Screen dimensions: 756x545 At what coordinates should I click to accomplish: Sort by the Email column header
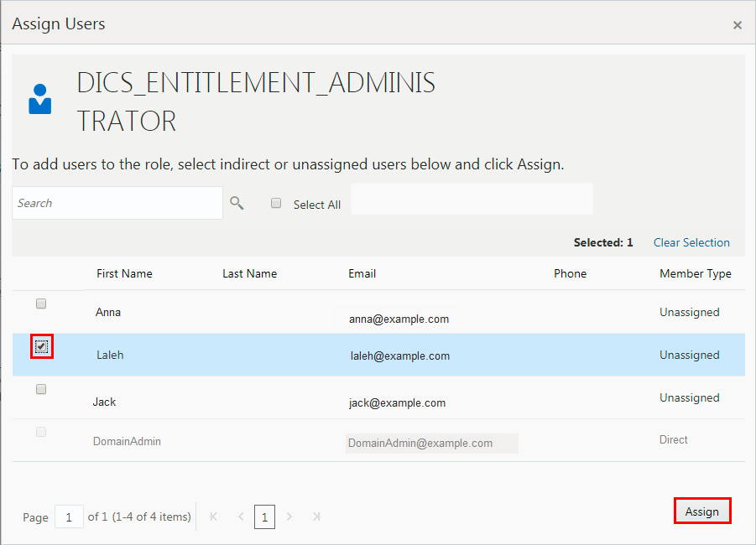(362, 273)
